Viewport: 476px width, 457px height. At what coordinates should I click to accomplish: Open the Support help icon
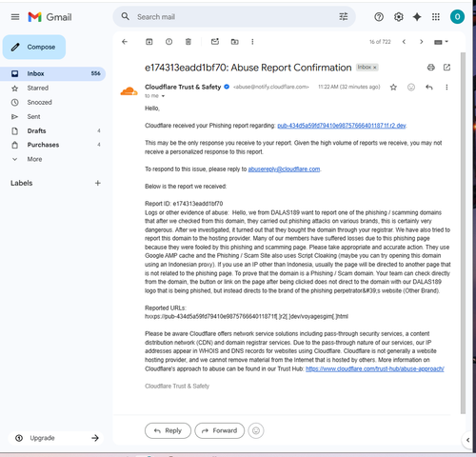[x=379, y=17]
